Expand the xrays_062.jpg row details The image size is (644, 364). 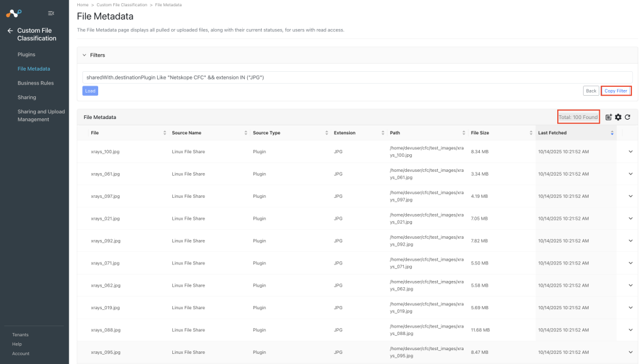coord(630,285)
